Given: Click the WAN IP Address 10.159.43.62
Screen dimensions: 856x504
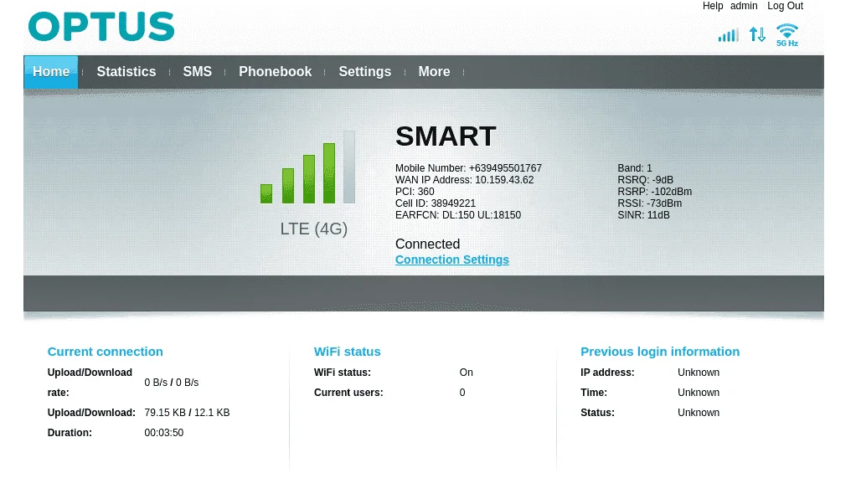Looking at the screenshot, I should (465, 180).
